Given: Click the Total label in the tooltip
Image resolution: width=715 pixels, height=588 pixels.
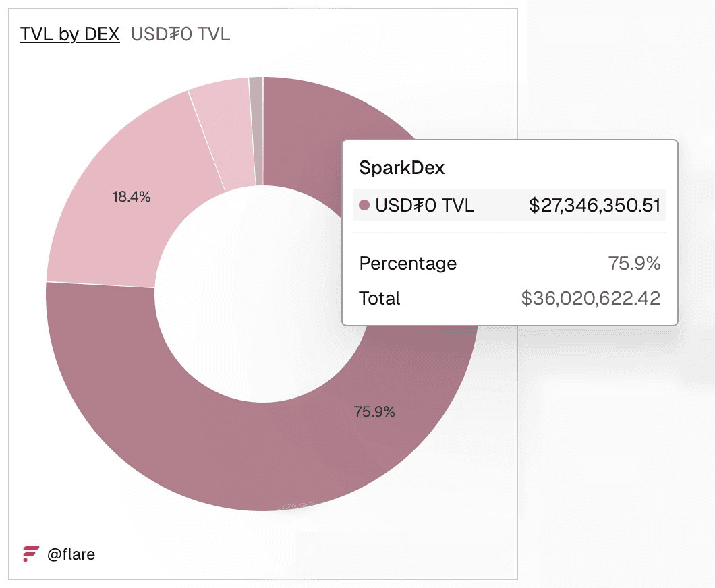Looking at the screenshot, I should coord(380,298).
